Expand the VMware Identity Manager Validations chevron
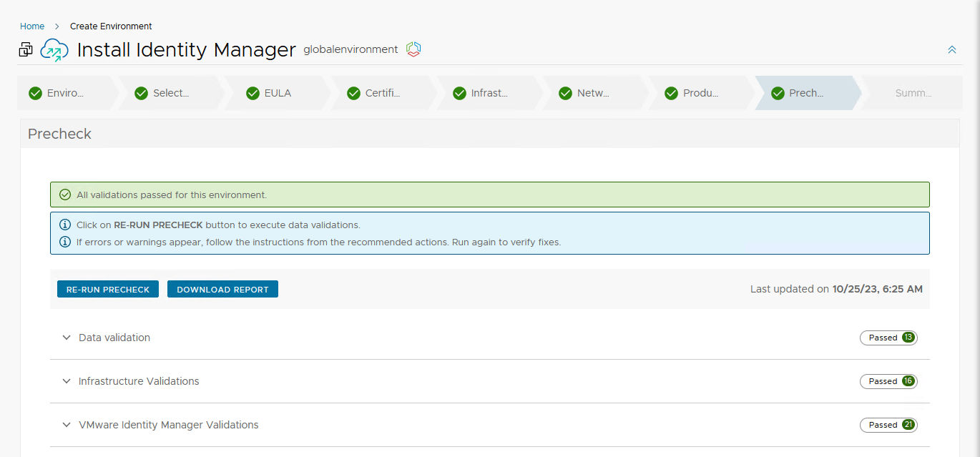The width and height of the screenshot is (980, 457). (x=67, y=425)
